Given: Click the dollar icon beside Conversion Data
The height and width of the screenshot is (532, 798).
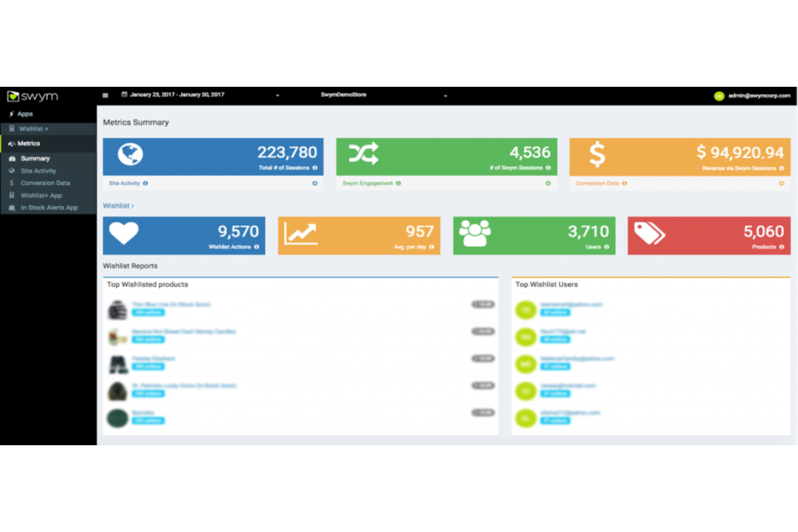Looking at the screenshot, I should 11,183.
